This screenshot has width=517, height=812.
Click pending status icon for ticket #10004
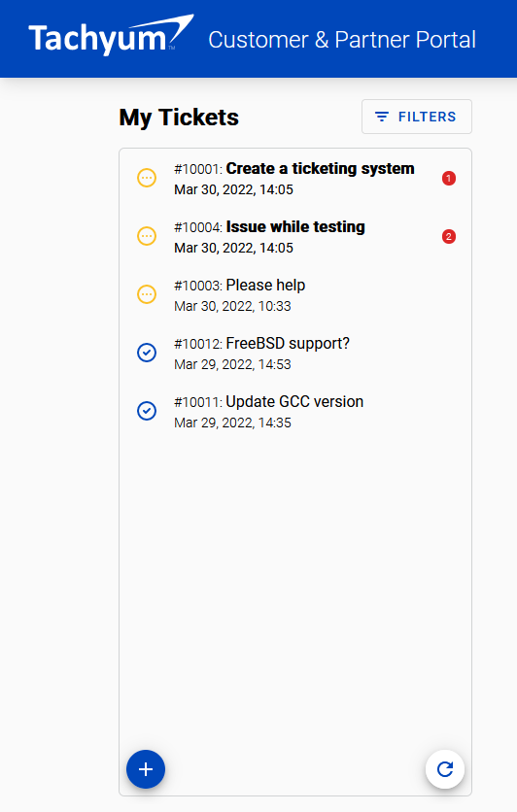[x=147, y=236]
